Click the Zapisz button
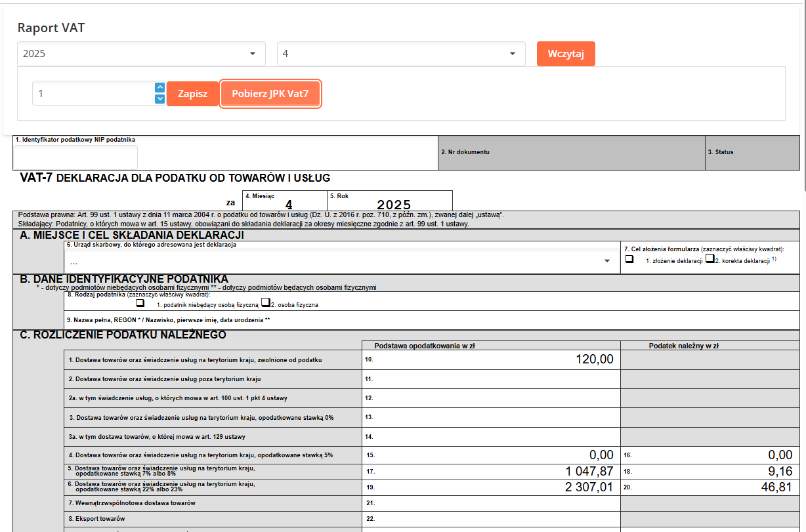 pyautogui.click(x=192, y=94)
